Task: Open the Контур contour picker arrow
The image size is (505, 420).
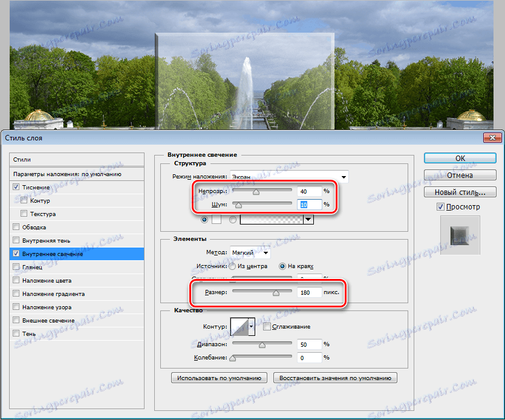Action: click(x=252, y=327)
